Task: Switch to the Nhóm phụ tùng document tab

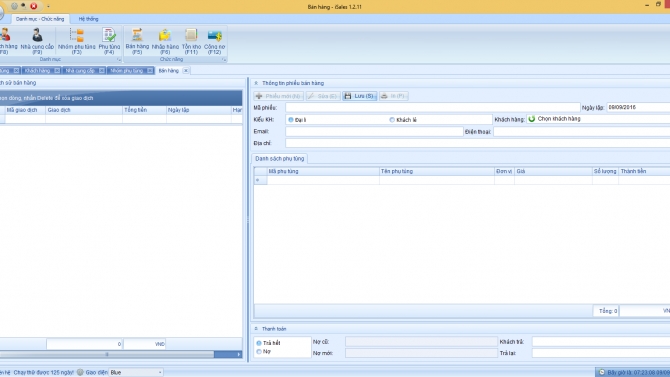Action: tap(126, 71)
